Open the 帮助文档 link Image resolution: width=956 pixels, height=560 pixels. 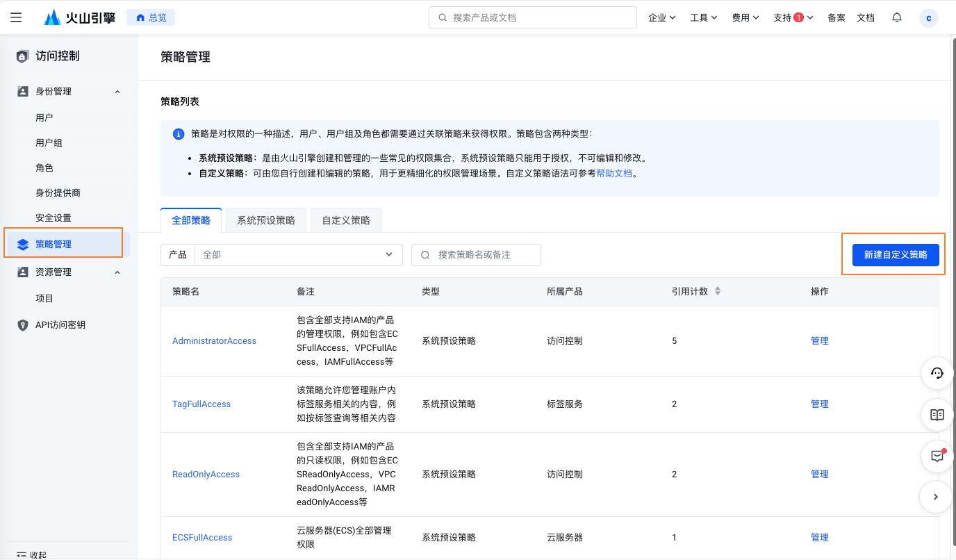pos(614,173)
